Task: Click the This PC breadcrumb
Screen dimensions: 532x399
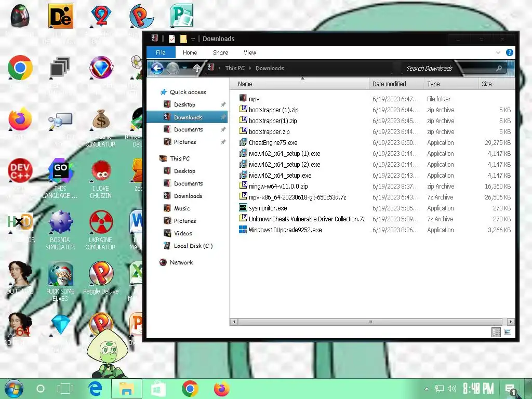Action: click(235, 68)
